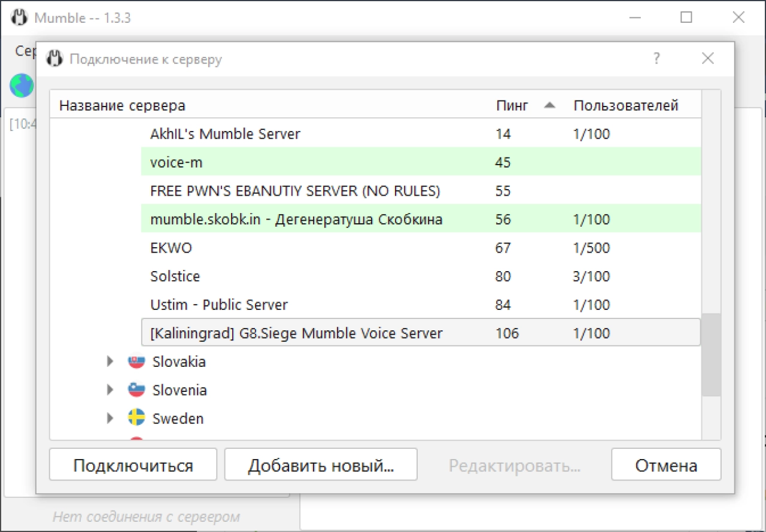Click the help question mark button
The height and width of the screenshot is (532, 766).
[x=656, y=58]
